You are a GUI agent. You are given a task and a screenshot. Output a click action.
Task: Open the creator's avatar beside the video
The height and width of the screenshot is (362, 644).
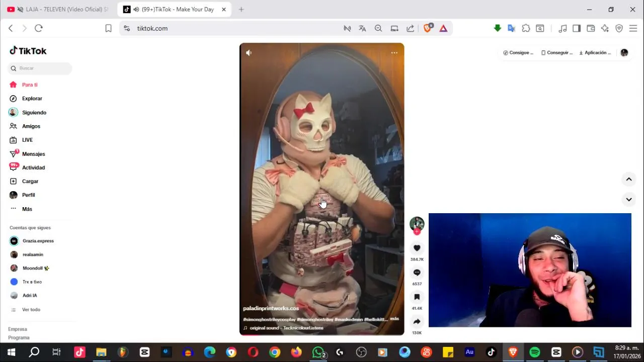coord(417,224)
